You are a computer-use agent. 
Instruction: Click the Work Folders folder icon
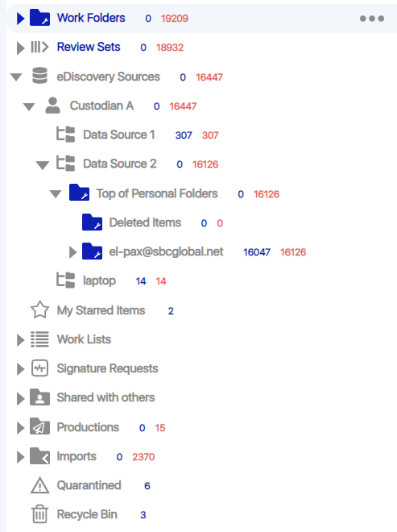[x=39, y=18]
